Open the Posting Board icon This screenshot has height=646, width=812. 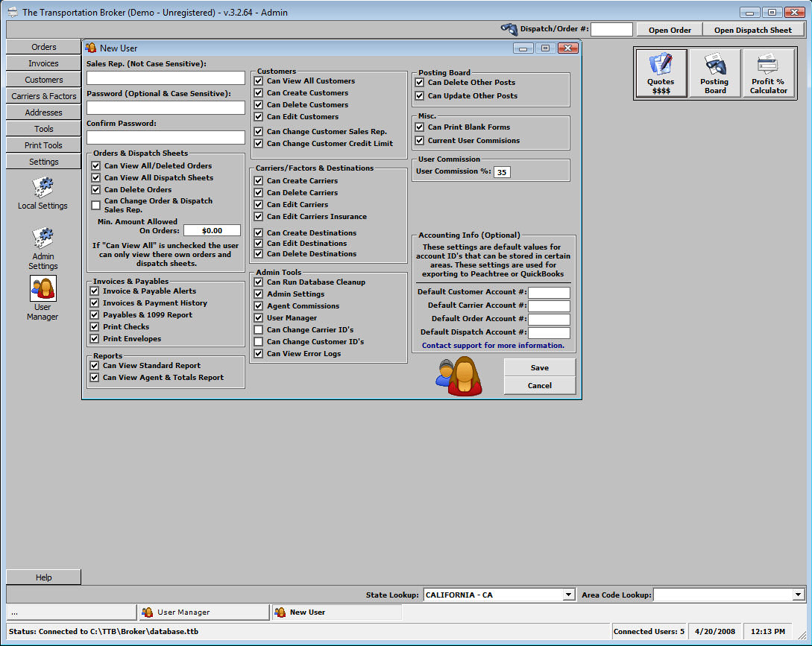point(714,73)
